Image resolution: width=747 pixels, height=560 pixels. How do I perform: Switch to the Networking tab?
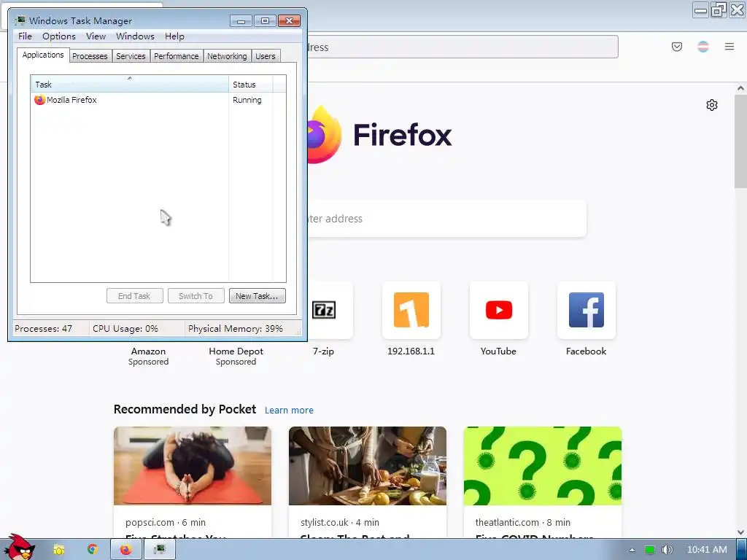pos(227,56)
